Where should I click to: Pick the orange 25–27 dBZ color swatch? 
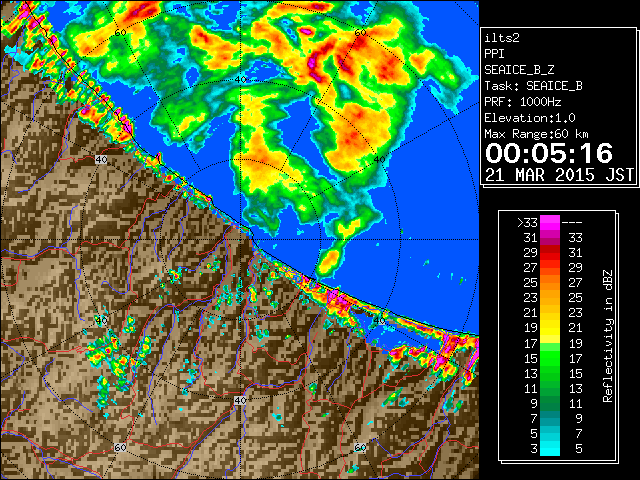[550, 282]
